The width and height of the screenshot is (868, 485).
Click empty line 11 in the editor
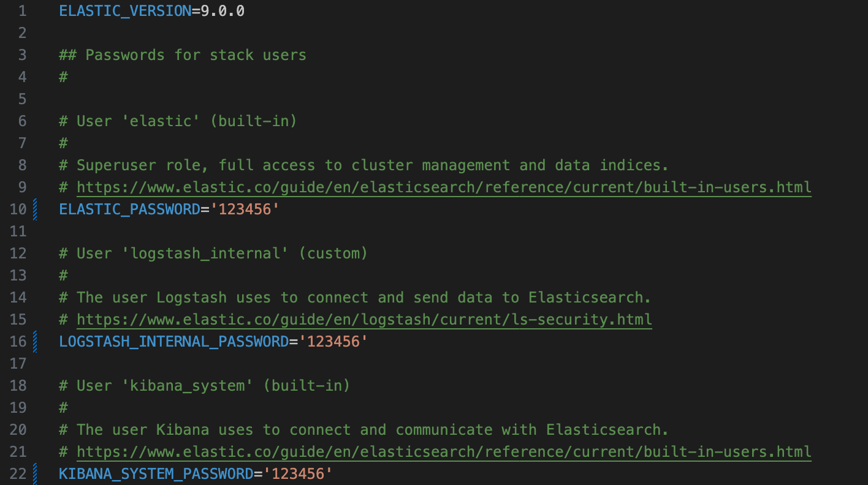[x=429, y=231]
